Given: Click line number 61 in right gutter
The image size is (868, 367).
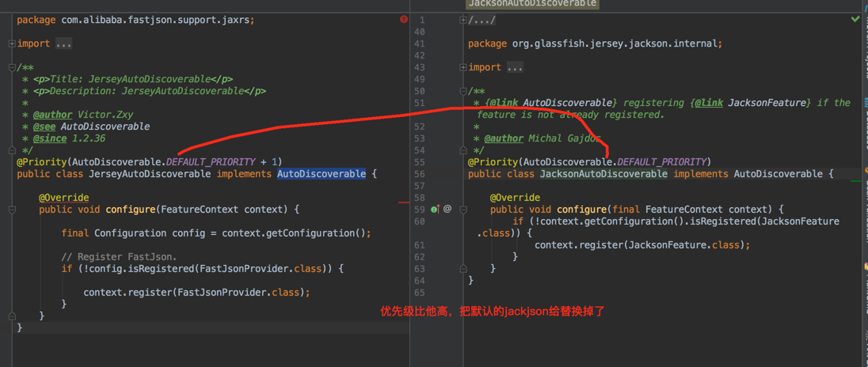Looking at the screenshot, I should [419, 245].
